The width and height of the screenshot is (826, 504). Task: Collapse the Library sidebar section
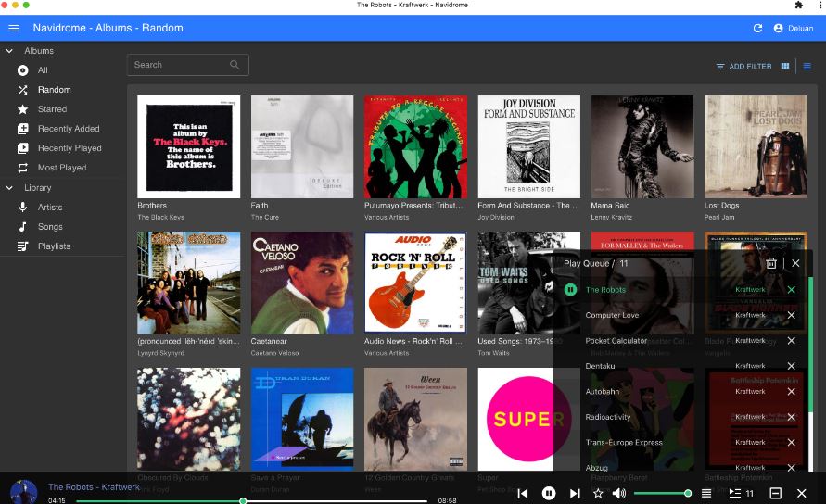[x=9, y=187]
